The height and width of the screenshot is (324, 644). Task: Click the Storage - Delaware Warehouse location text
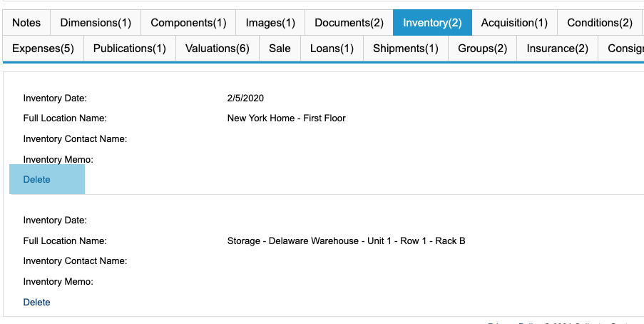(346, 241)
